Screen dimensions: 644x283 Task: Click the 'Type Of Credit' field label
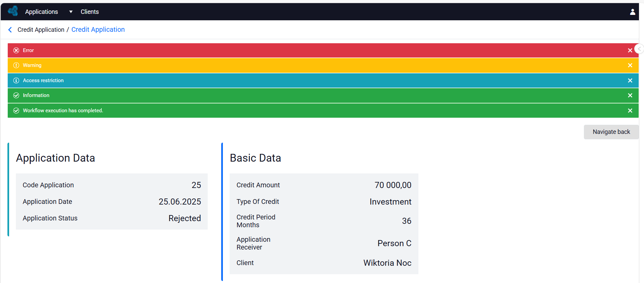click(258, 202)
